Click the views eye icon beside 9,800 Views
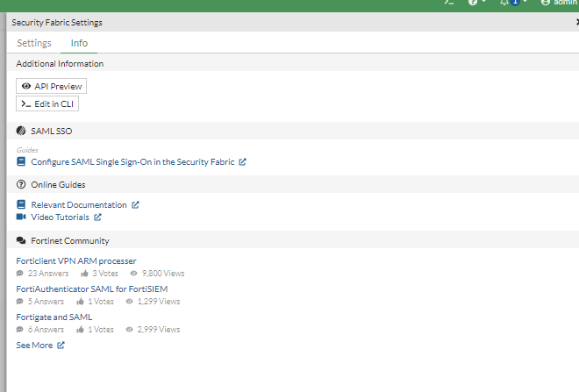579x392 pixels. pos(133,273)
